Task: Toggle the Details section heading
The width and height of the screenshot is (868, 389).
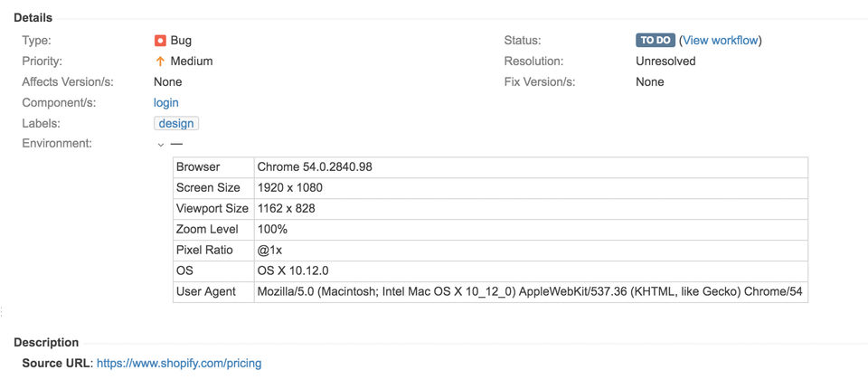Action: (x=33, y=18)
